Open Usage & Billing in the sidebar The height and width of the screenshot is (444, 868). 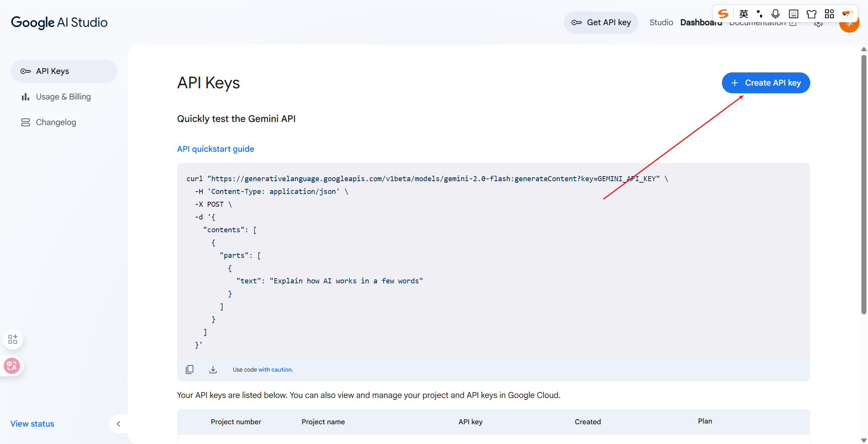(x=63, y=97)
